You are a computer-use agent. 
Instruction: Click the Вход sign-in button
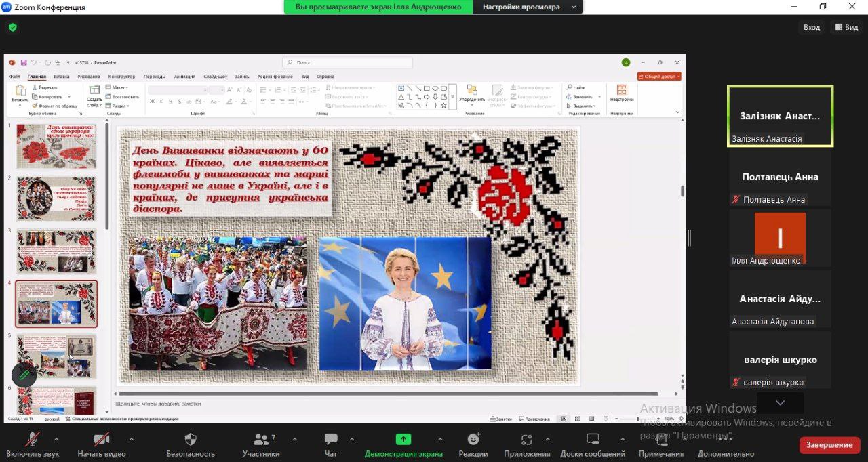(x=811, y=27)
